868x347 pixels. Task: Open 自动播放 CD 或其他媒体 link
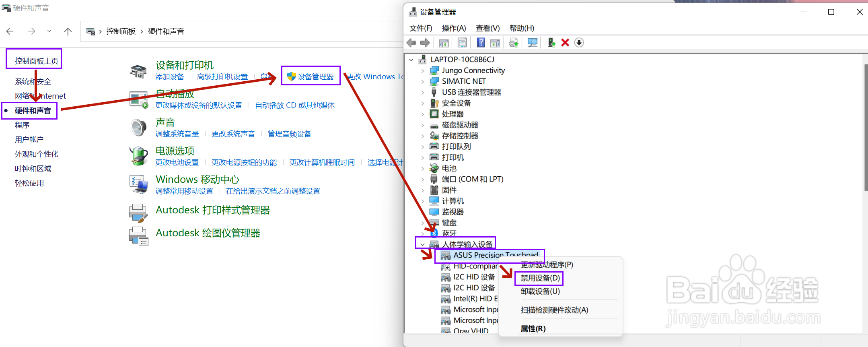coord(295,105)
